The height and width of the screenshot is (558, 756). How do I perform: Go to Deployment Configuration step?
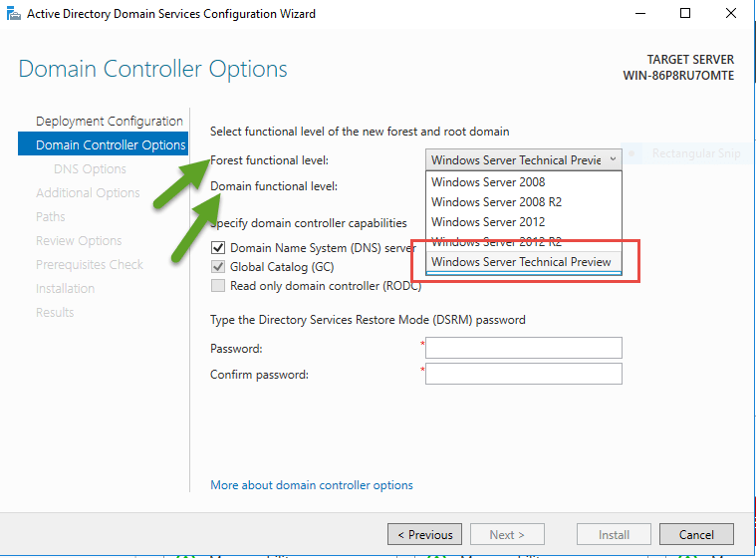pyautogui.click(x=109, y=122)
